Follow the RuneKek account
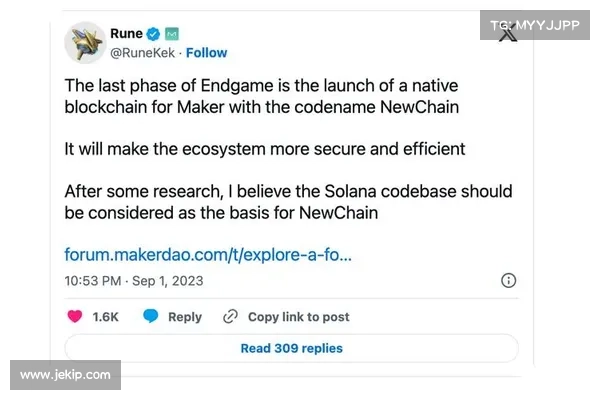The image size is (600, 400). (x=207, y=52)
